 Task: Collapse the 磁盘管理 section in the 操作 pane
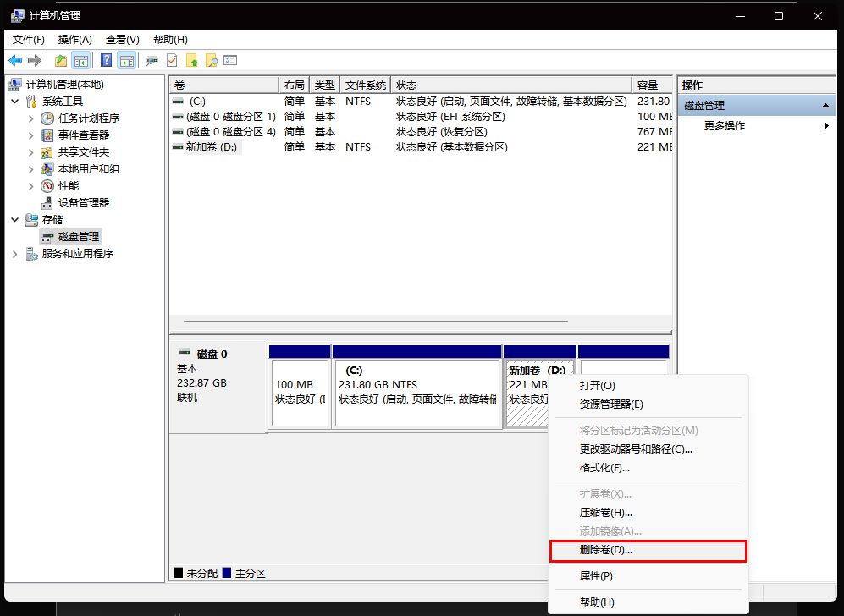825,105
